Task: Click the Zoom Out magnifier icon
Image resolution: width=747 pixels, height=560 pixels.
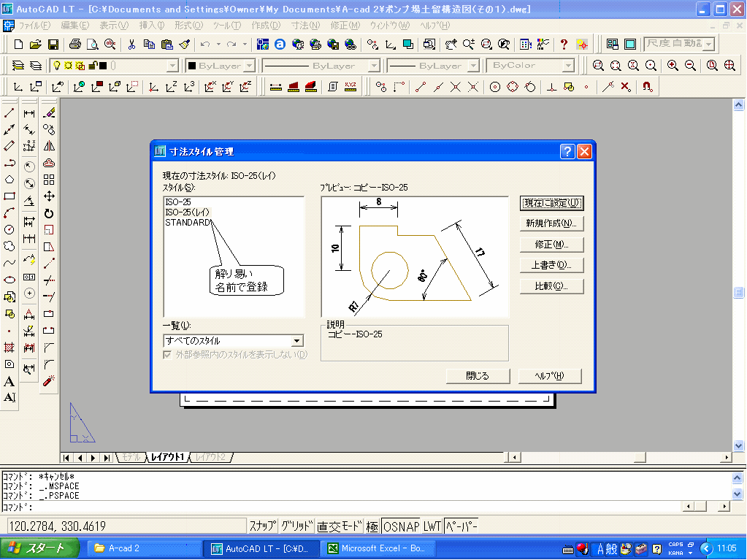Action: tap(690, 66)
